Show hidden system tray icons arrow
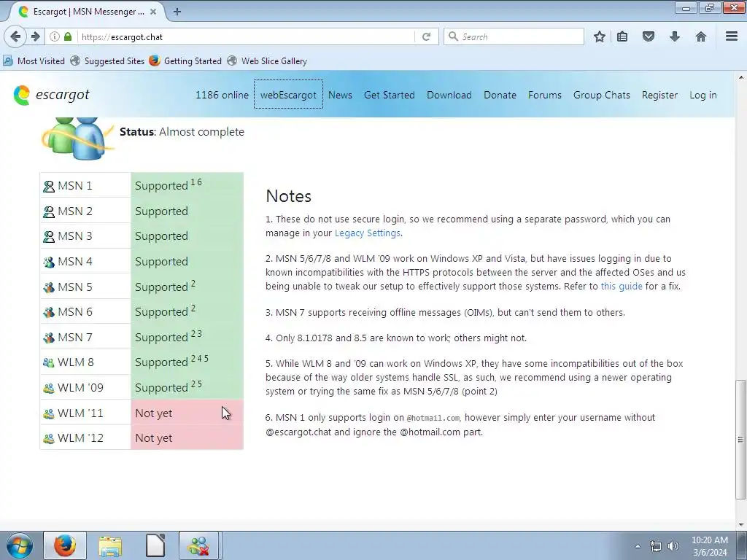The image size is (747, 560). pos(638,546)
